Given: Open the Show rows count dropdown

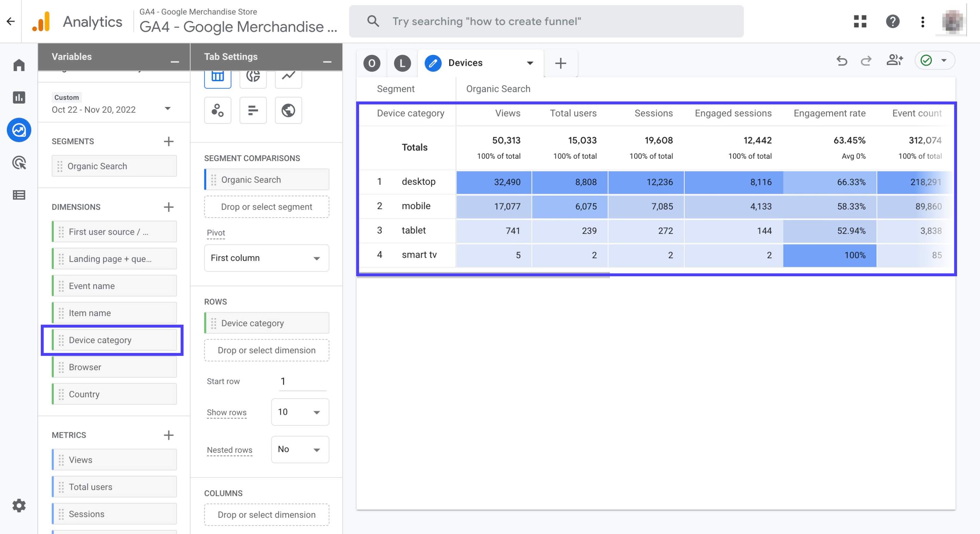Looking at the screenshot, I should pos(299,412).
